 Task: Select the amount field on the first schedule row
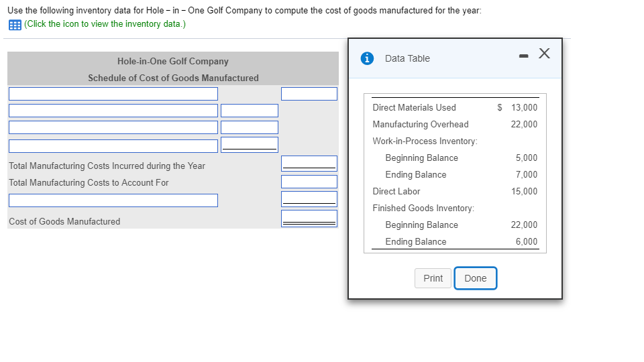click(309, 94)
